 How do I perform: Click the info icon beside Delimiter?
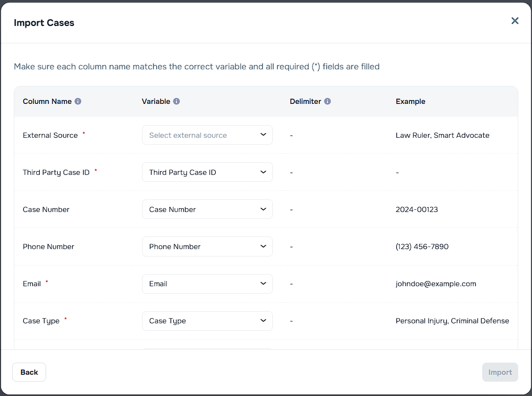tap(327, 101)
